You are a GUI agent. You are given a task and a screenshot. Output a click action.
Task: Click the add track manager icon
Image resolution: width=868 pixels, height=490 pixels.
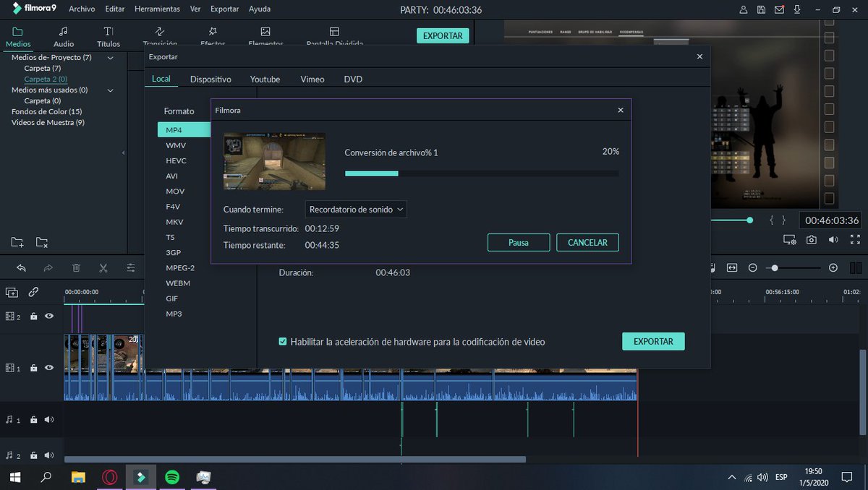(12, 292)
